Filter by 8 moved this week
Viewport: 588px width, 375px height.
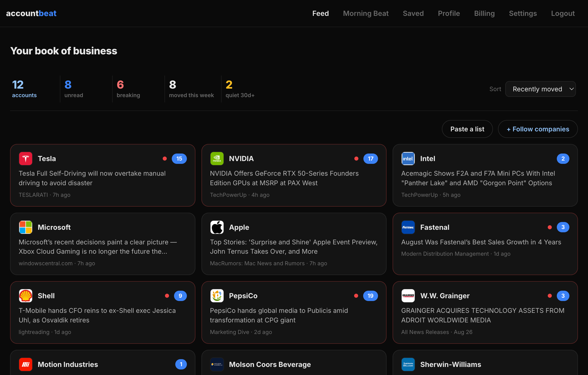tap(191, 89)
